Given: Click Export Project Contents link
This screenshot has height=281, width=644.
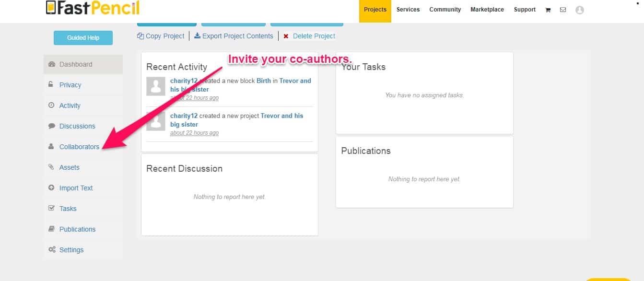Looking at the screenshot, I should 234,36.
